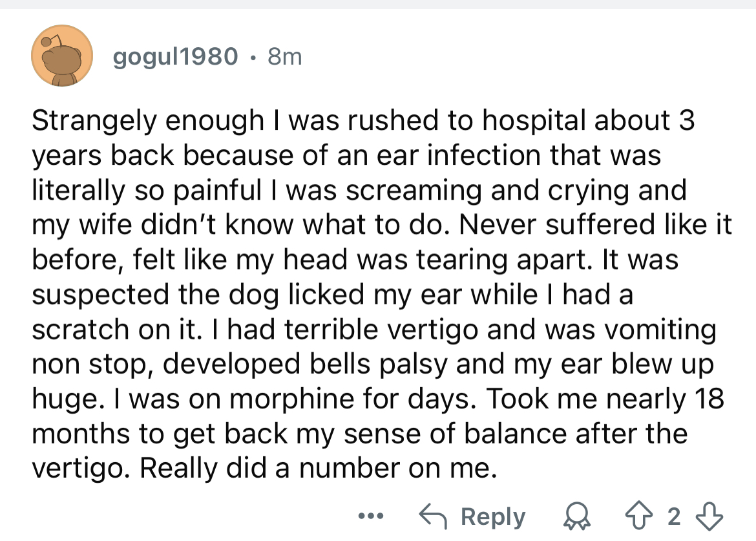Click the gray divider bar above comment
The height and width of the screenshot is (541, 756).
point(378,5)
